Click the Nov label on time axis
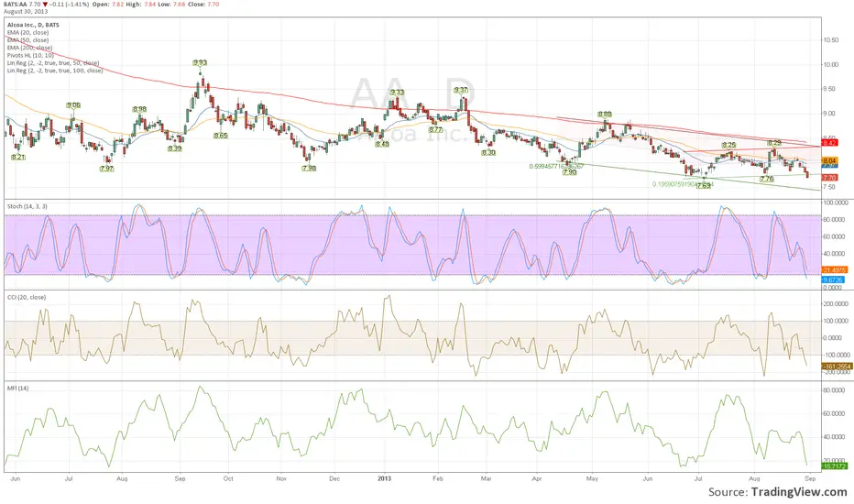Viewport: 854px width, 504px height. pos(281,479)
